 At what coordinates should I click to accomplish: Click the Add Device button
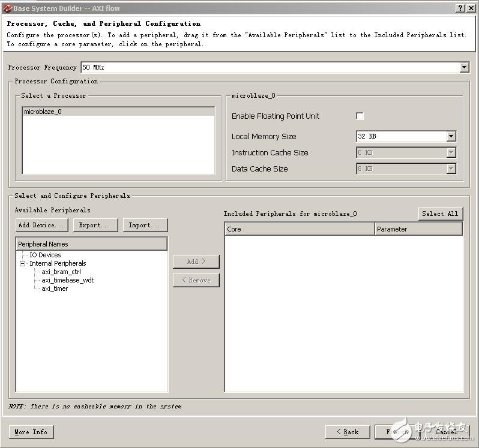tap(41, 225)
